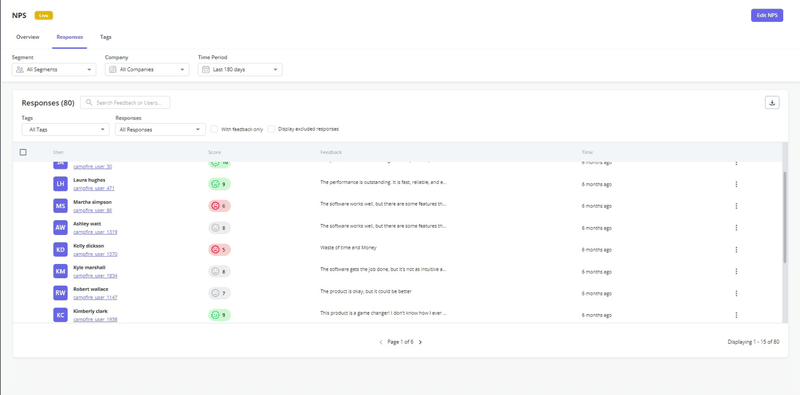The width and height of the screenshot is (800, 395).
Task: Click the score 9 badge for Laura hughes
Action: [x=219, y=184]
